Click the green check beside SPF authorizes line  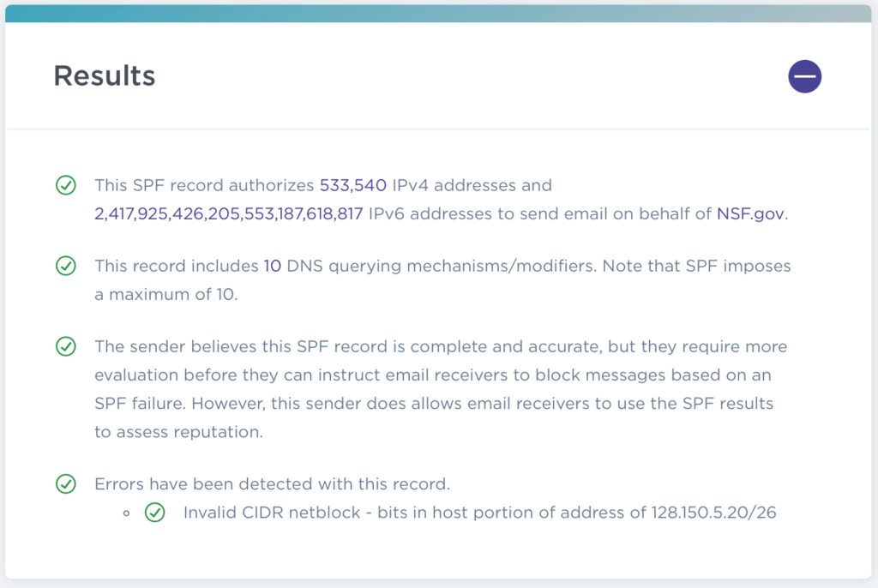point(66,185)
